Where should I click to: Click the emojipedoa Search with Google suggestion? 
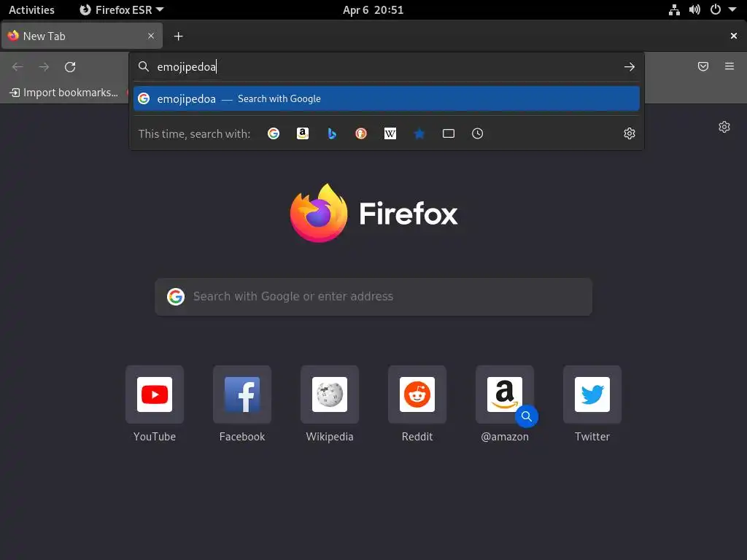[387, 98]
